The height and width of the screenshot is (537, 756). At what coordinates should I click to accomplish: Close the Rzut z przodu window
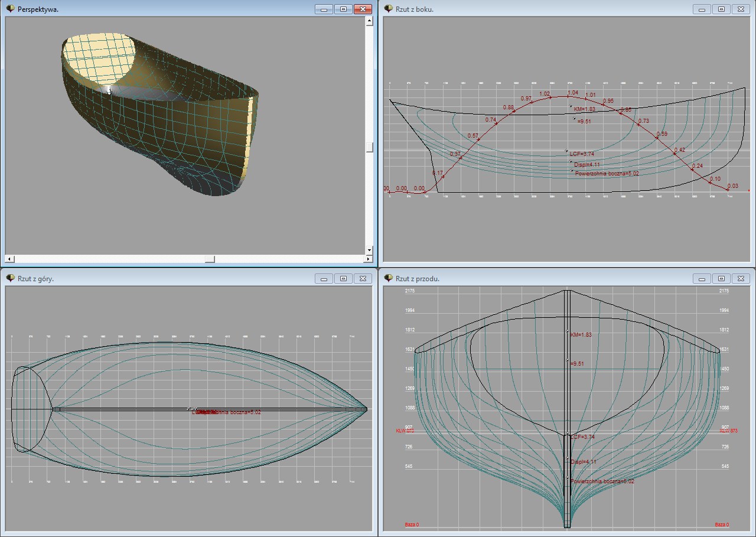pyautogui.click(x=741, y=278)
